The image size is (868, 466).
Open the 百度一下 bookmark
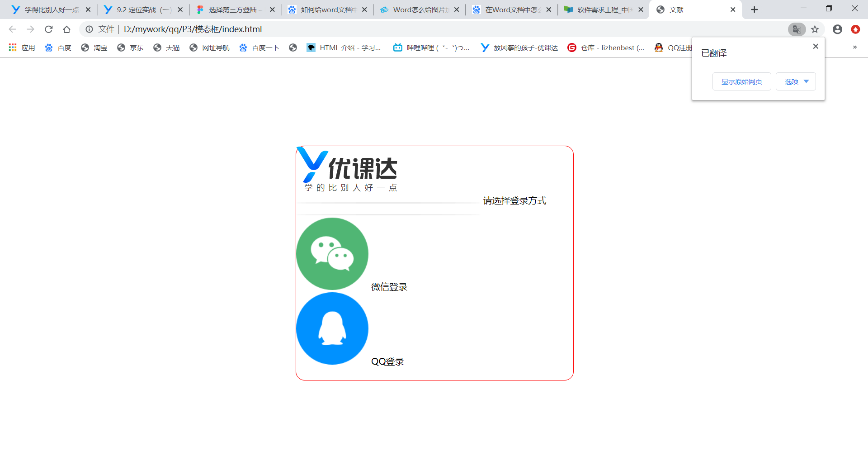click(259, 48)
